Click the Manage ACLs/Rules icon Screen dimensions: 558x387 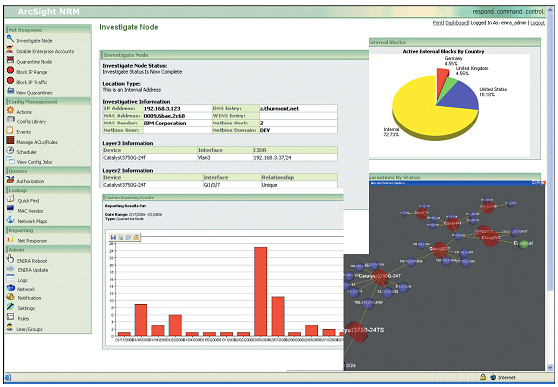[x=10, y=140]
